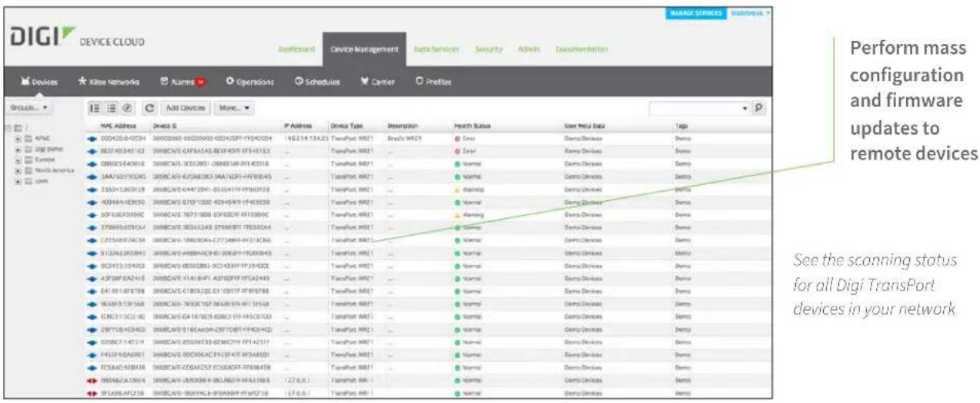Click the DIGI Device Cloud logo
Screen dimensions: 980x403
point(77,40)
